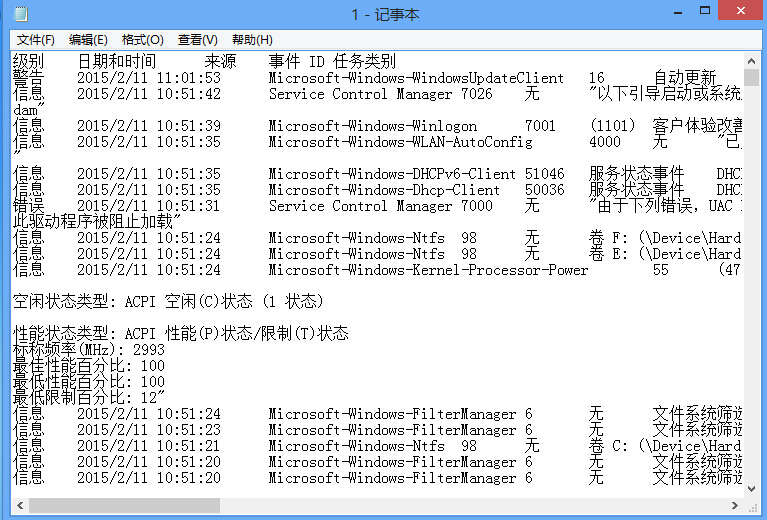Open the 格式(O) menu
Screen dimensions: 767x520
(142, 40)
